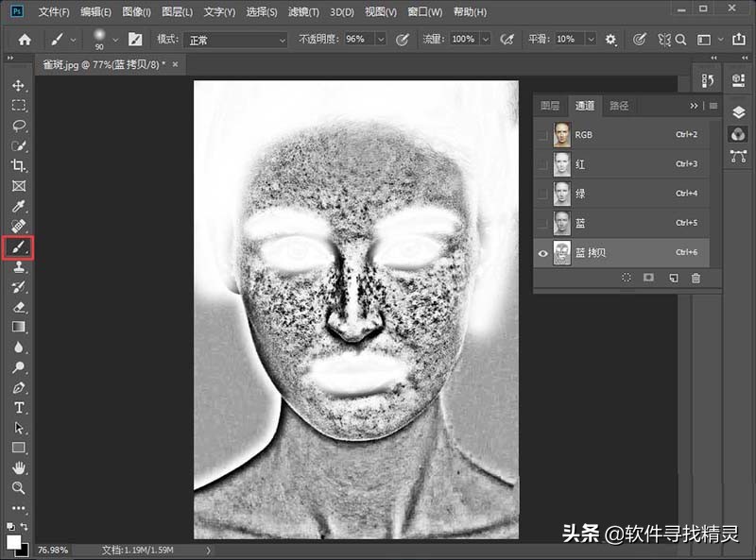The height and width of the screenshot is (560, 756).
Task: Click the create new channel button
Action: [674, 278]
